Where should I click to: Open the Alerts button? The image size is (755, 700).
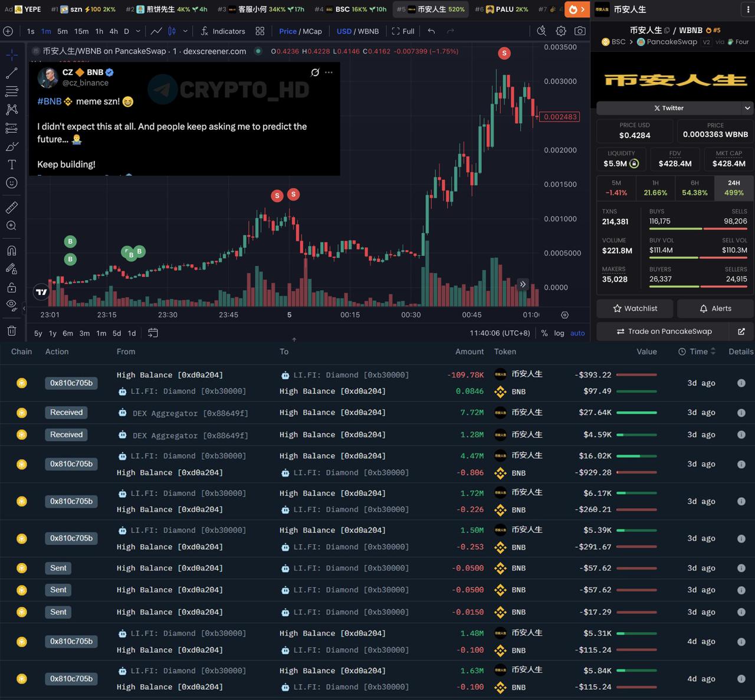[x=715, y=308]
